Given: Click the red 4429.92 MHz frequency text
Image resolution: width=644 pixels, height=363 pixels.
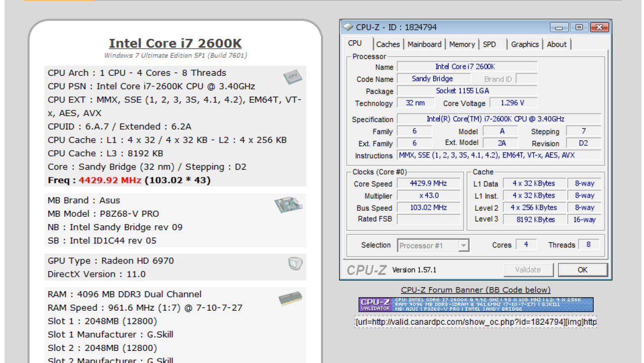Looking at the screenshot, I should pyautogui.click(x=110, y=180).
